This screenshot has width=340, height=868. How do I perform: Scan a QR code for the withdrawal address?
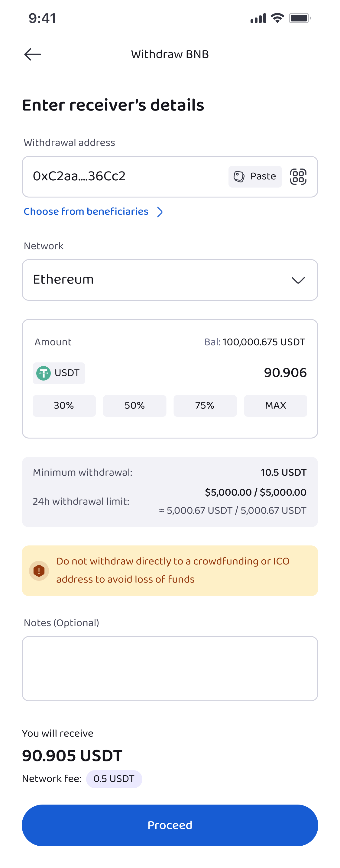pyautogui.click(x=298, y=176)
